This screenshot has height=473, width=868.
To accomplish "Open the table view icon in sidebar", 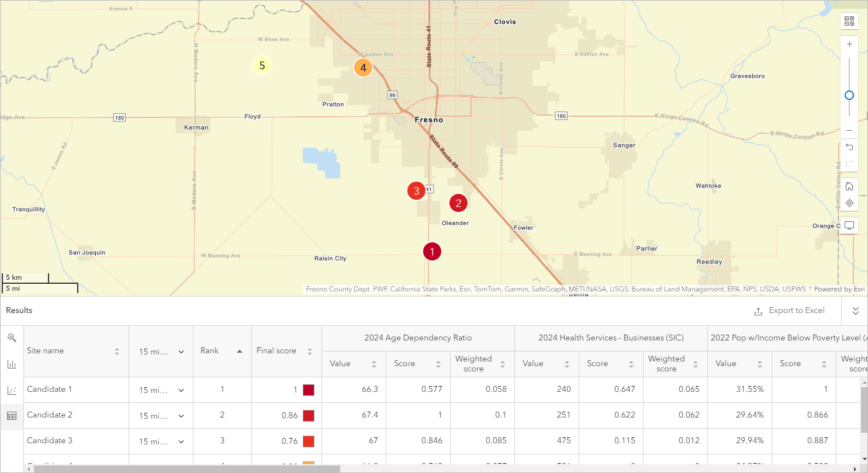I will [x=12, y=415].
